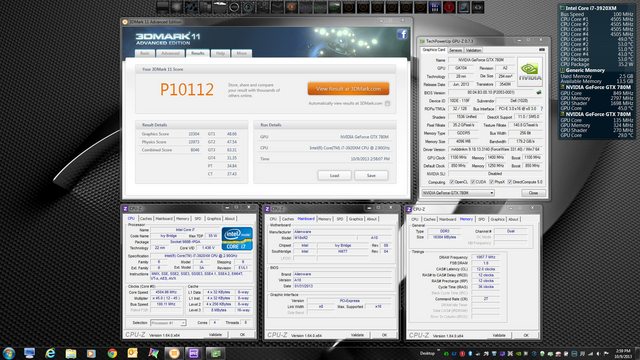640x360 pixels.
Task: Click the purple CPU-Z taskbar icon
Action: (x=194, y=353)
